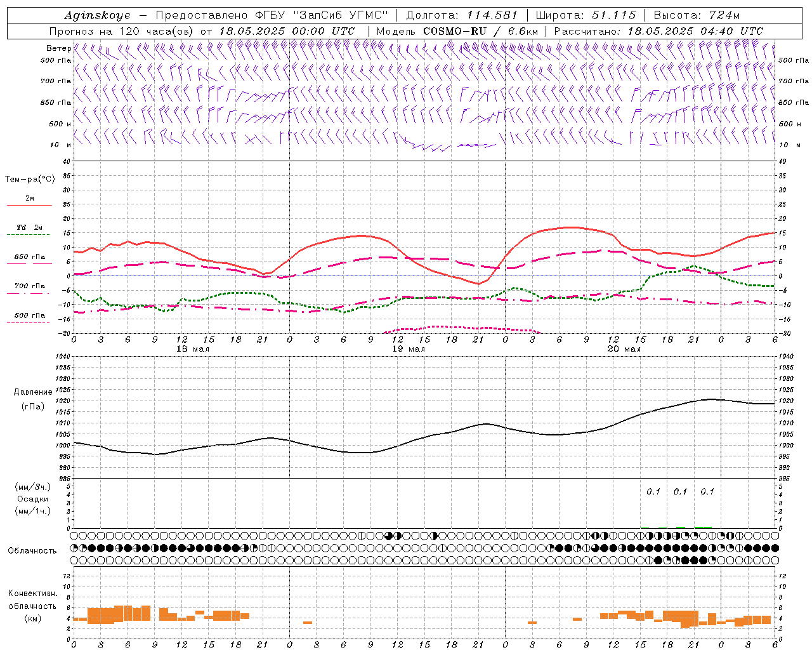Viewport: 812px width, 650px height.
Task: Click the Осадки precipitation label
Action: [33, 499]
